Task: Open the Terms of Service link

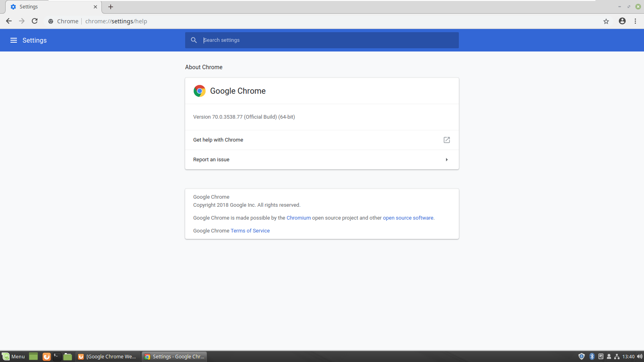Action: click(250, 231)
